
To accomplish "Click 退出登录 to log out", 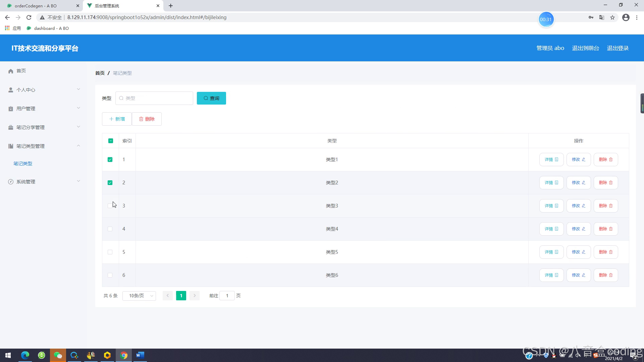I will click(x=618, y=48).
